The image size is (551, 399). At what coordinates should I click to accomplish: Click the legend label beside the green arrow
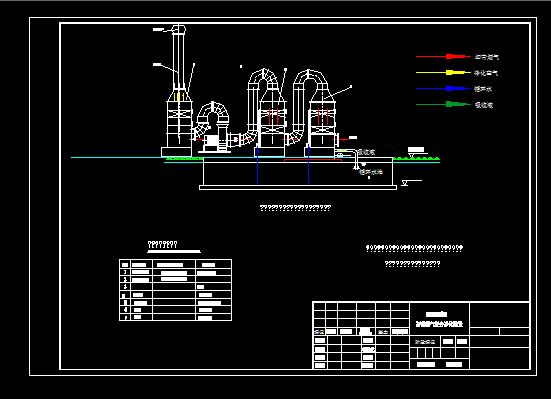click(484, 105)
